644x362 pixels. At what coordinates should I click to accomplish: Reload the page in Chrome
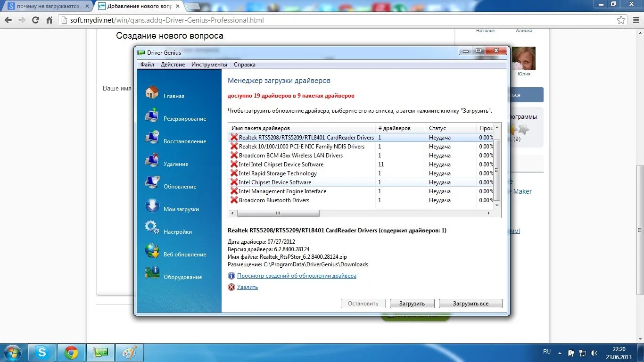[35, 20]
